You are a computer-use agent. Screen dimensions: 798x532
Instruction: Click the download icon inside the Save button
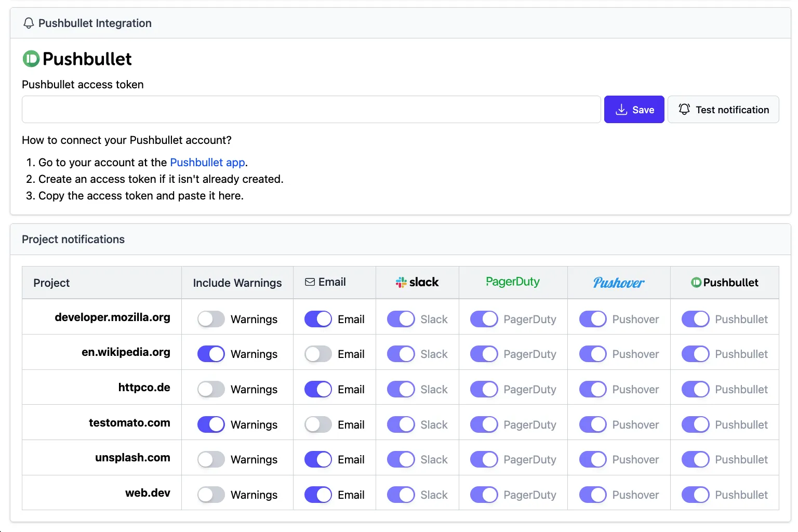point(621,109)
